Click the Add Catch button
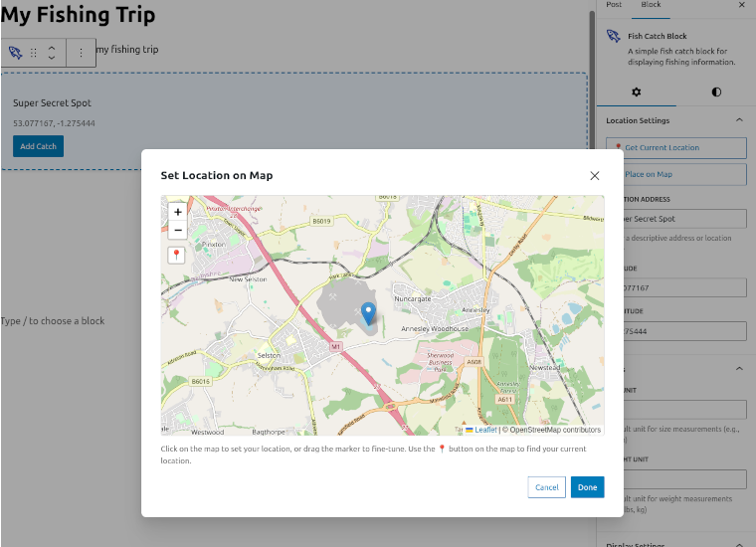Image resolution: width=756 pixels, height=547 pixels. pos(38,146)
